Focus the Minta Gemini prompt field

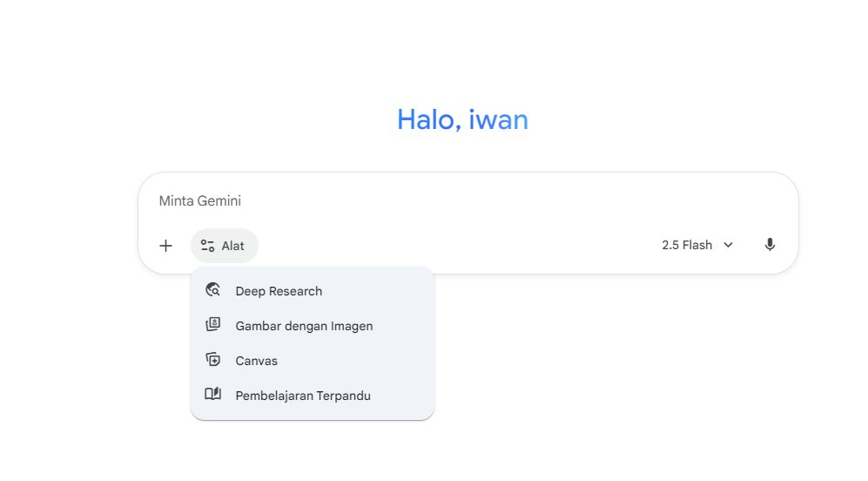(468, 200)
